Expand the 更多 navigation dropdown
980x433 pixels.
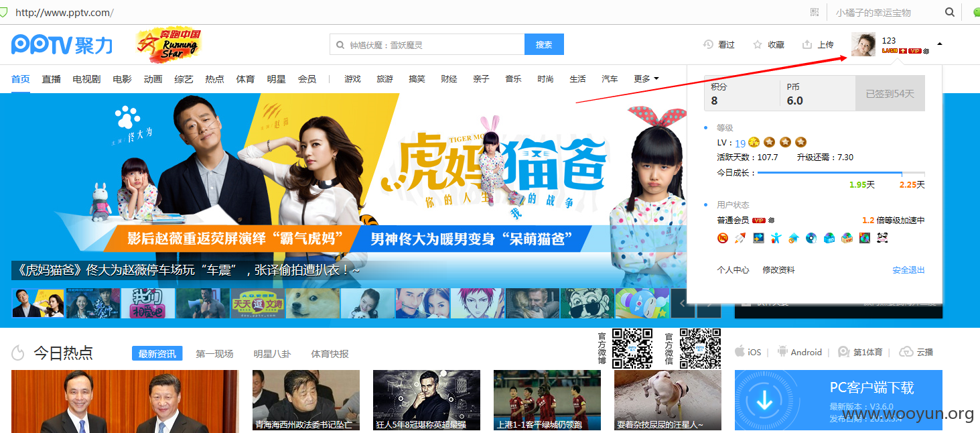tap(646, 79)
